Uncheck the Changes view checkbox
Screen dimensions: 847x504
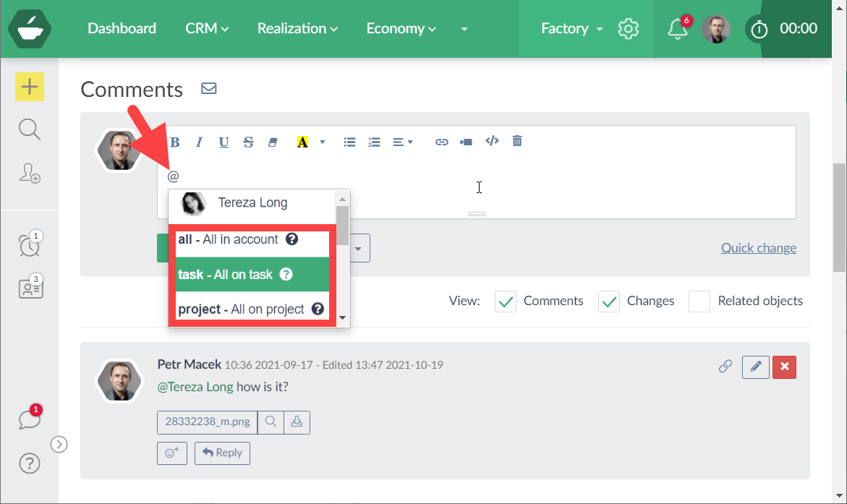(x=609, y=302)
